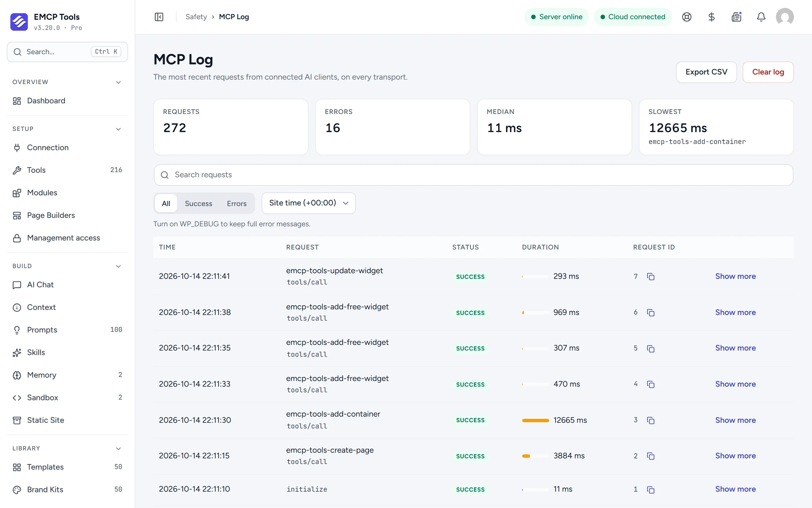The image size is (812, 508).
Task: Filter log by Success
Action: (x=198, y=203)
